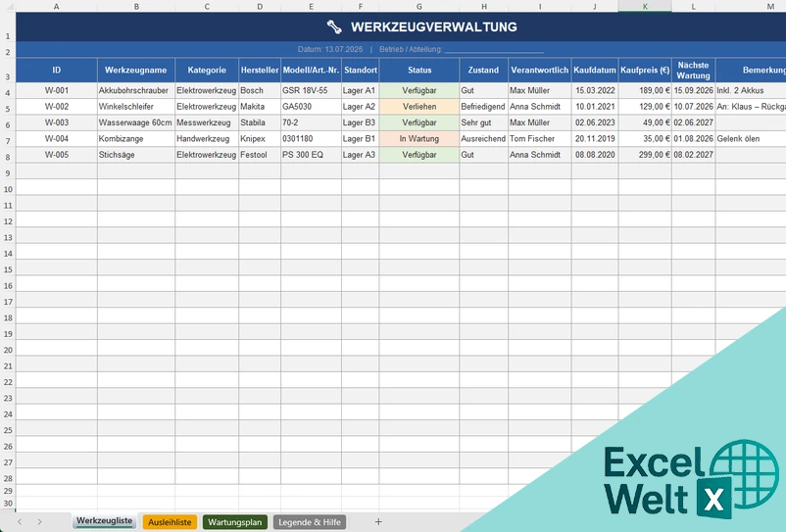The width and height of the screenshot is (786, 532).
Task: Click the Bosch manufacturer cell
Action: click(260, 91)
